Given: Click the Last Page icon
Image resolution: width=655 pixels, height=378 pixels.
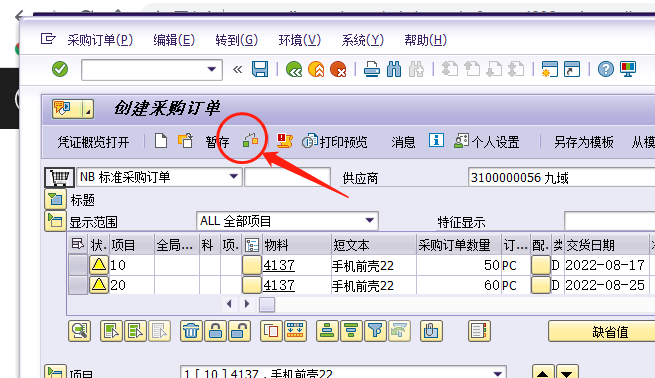Looking at the screenshot, I should pos(516,69).
